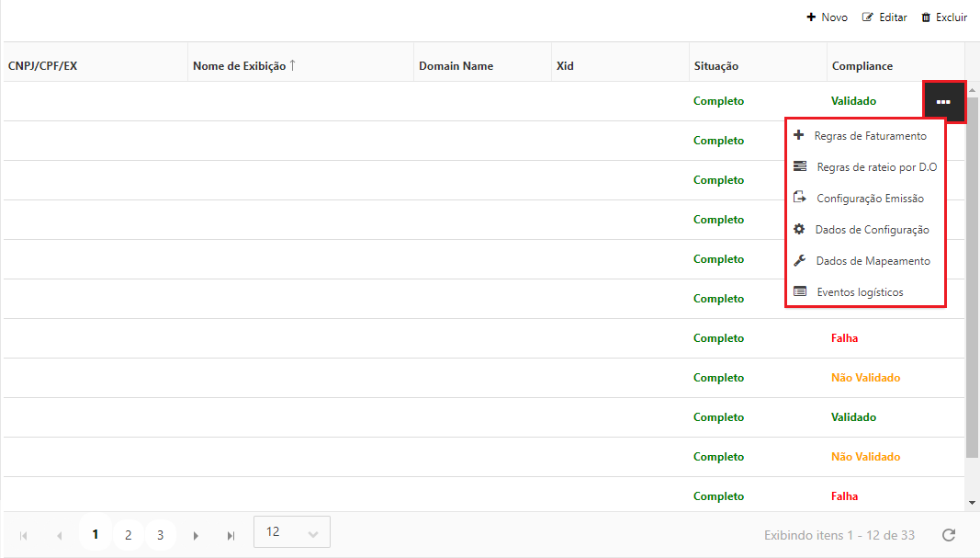Image resolution: width=980 pixels, height=558 pixels.
Task: Choose Regras de rateio por D.O
Action: point(875,167)
